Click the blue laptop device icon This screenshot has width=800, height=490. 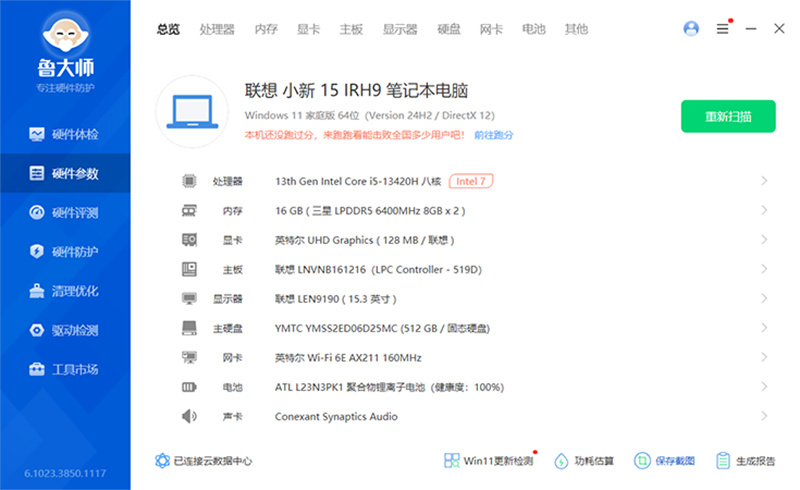192,112
